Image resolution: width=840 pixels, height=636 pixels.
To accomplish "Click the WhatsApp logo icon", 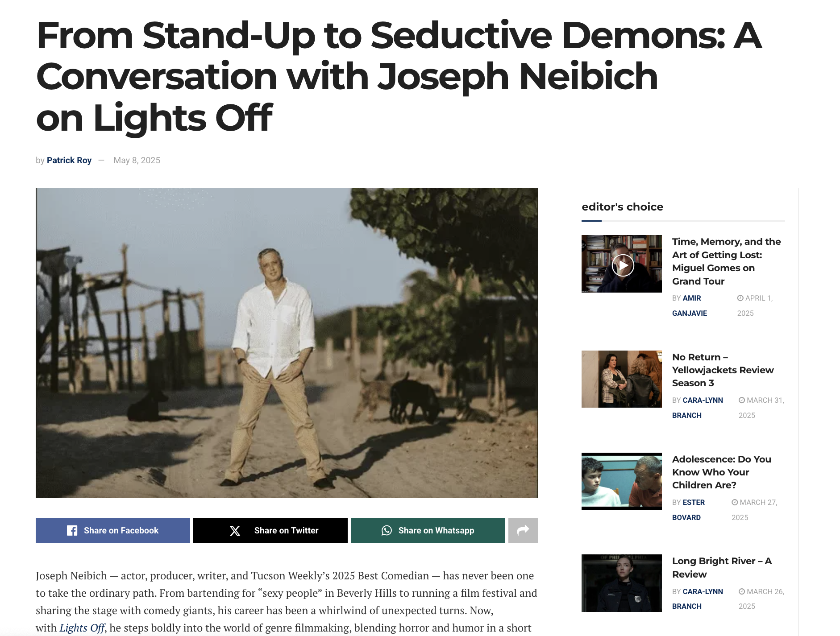I will click(x=387, y=530).
